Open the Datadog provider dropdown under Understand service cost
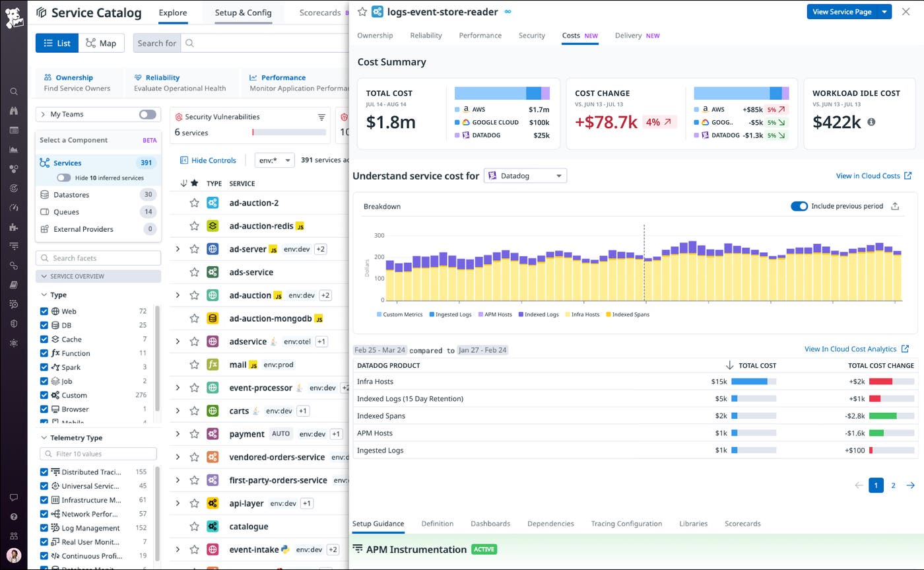This screenshot has height=570, width=924. coord(524,176)
